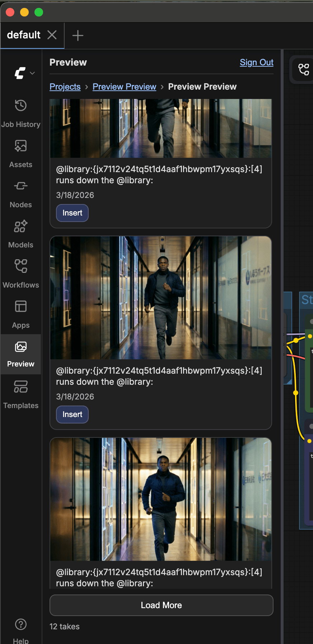The height and width of the screenshot is (644, 313).
Task: Select the Preview sidebar item
Action: [x=21, y=354]
